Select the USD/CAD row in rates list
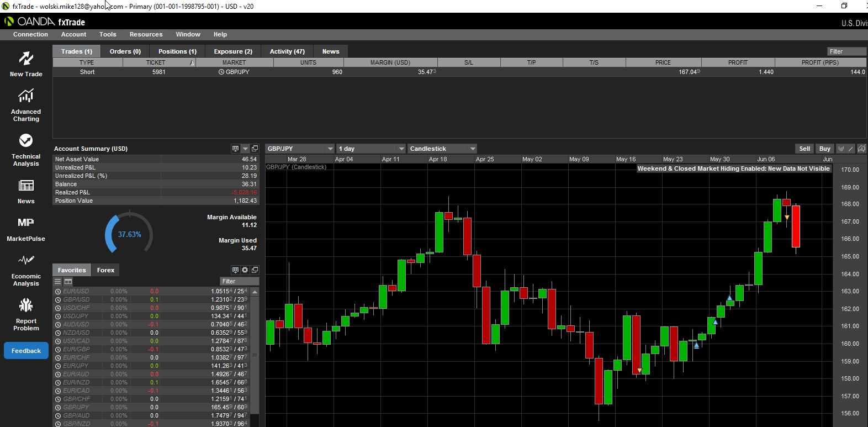The height and width of the screenshot is (427, 868). pyautogui.click(x=152, y=341)
